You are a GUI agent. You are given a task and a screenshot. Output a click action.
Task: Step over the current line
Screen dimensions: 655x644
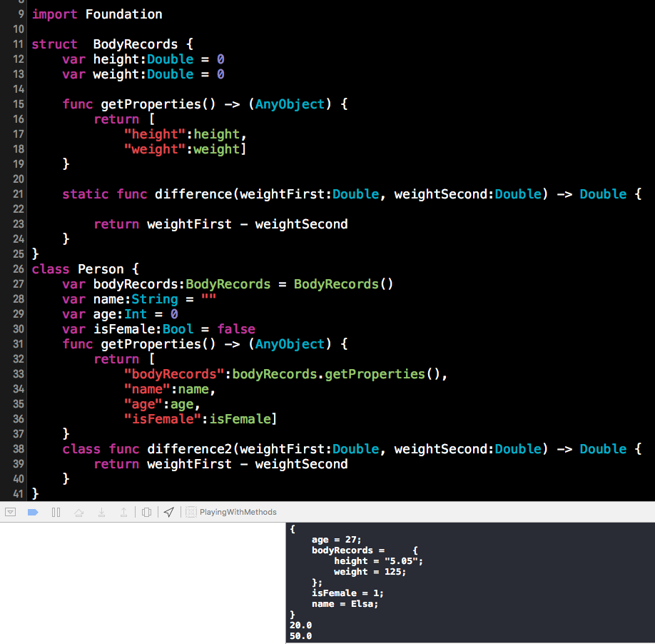click(78, 512)
